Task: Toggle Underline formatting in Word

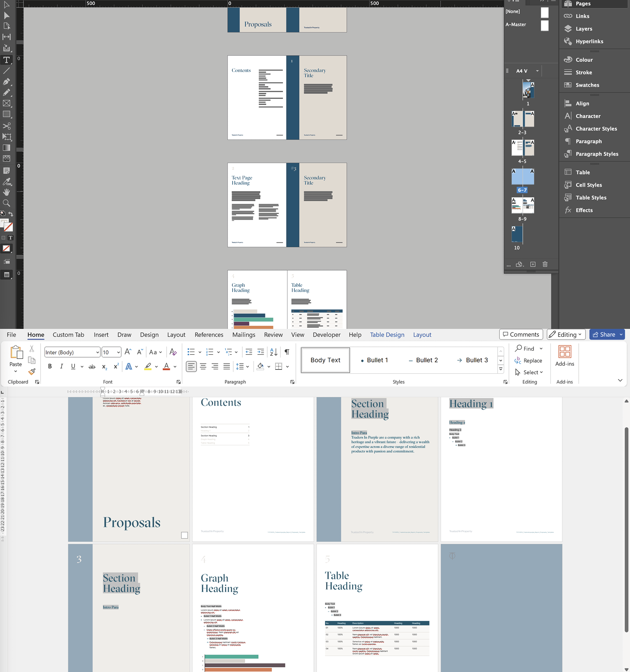Action: pyautogui.click(x=73, y=366)
